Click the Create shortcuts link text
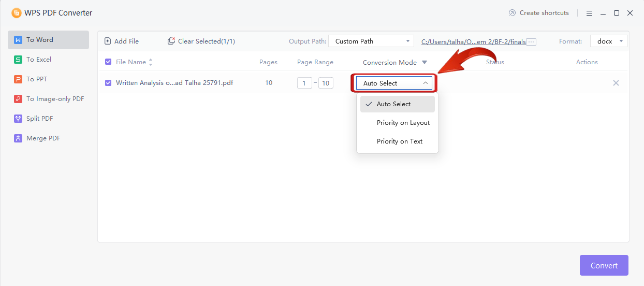This screenshot has height=286, width=644. [544, 13]
